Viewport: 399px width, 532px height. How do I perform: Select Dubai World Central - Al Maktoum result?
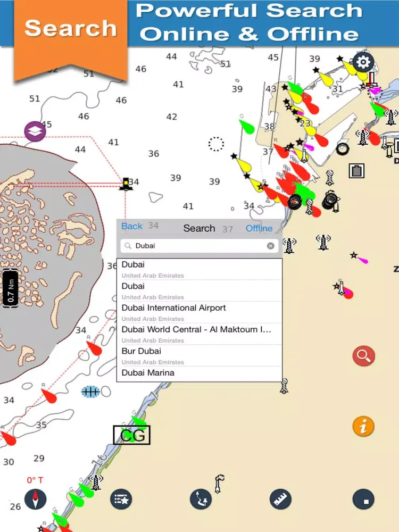pos(199,334)
